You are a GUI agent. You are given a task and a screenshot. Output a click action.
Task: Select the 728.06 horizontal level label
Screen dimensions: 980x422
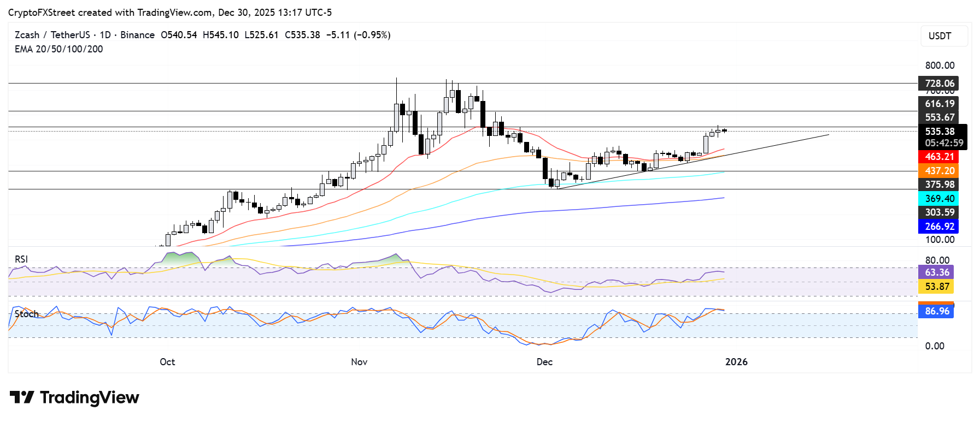click(938, 84)
